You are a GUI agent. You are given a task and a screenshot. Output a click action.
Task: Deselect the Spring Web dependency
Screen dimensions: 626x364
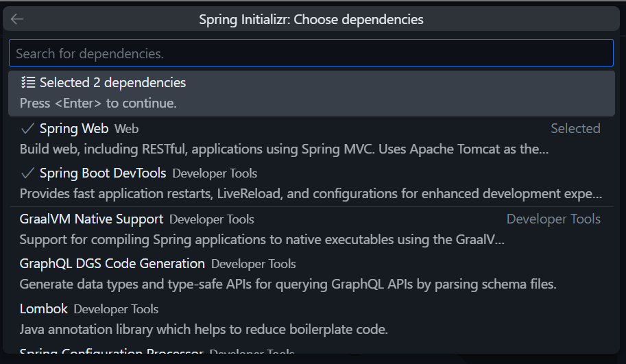click(311, 139)
